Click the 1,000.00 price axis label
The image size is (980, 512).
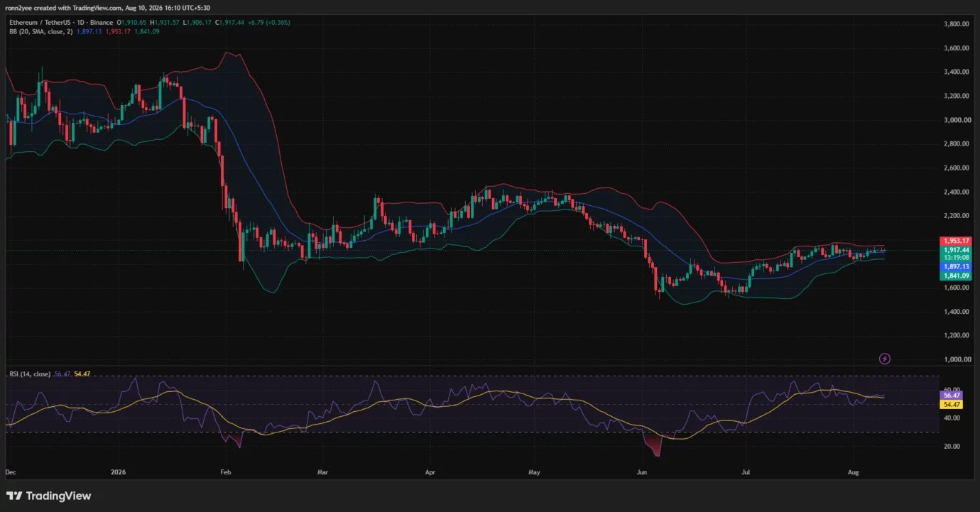[957, 359]
